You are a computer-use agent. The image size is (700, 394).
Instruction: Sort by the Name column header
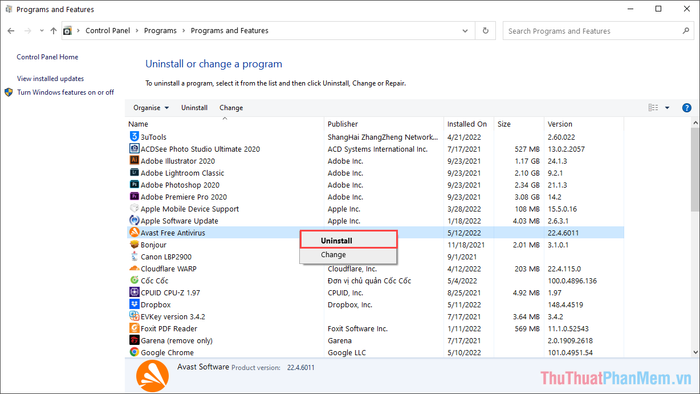point(225,124)
